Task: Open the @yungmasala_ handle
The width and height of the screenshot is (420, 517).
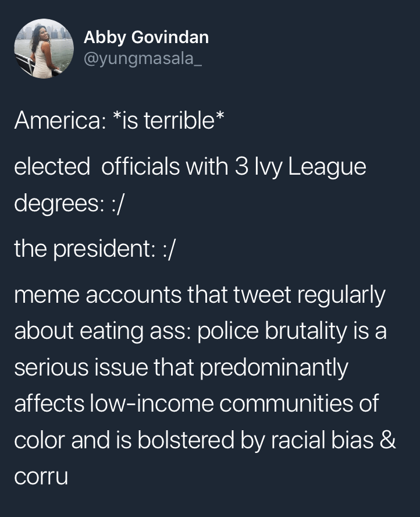Action: (143, 59)
